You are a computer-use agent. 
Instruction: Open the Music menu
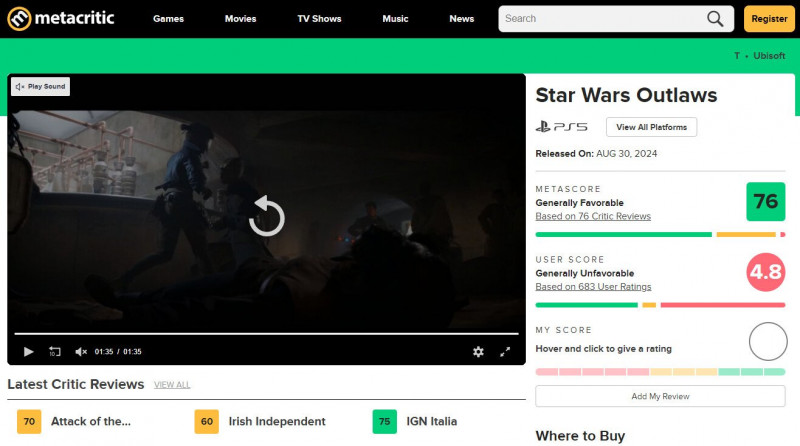tap(395, 18)
